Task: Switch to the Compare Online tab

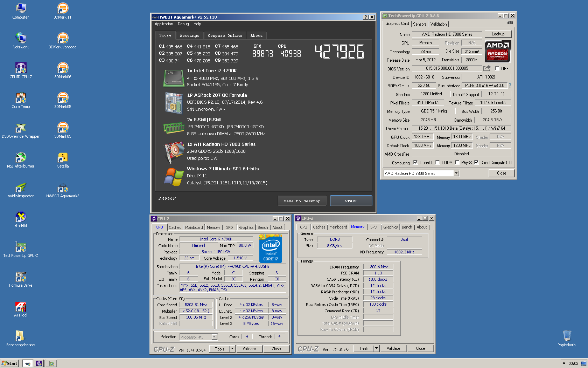Action: [x=225, y=35]
